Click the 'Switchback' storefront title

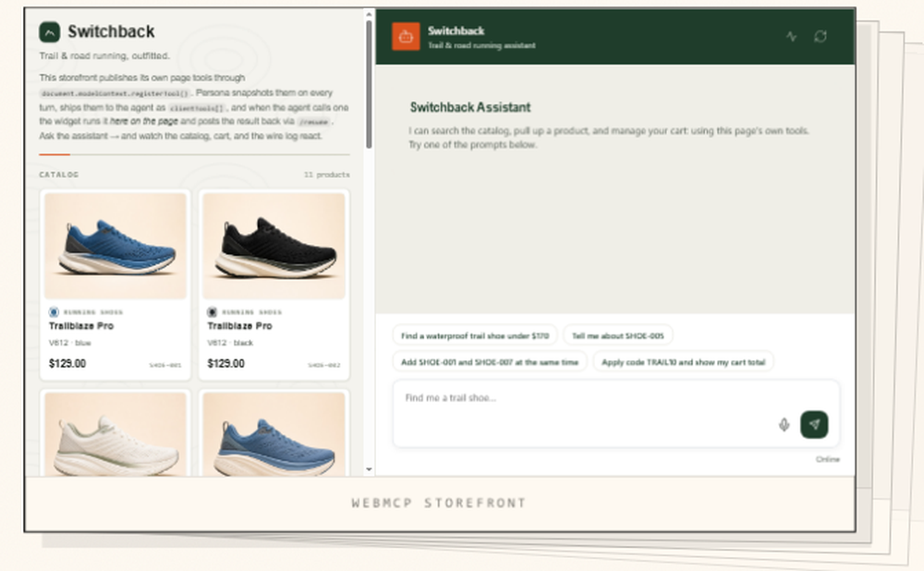click(x=111, y=31)
